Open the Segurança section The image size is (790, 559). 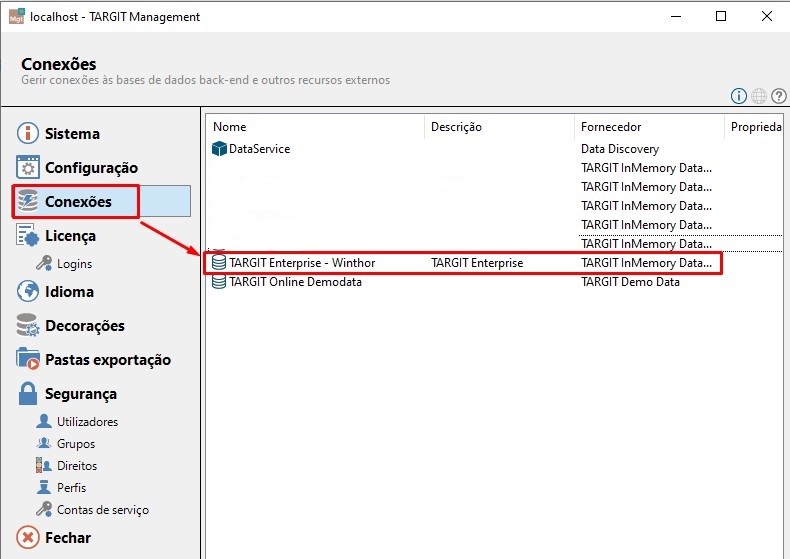[81, 394]
